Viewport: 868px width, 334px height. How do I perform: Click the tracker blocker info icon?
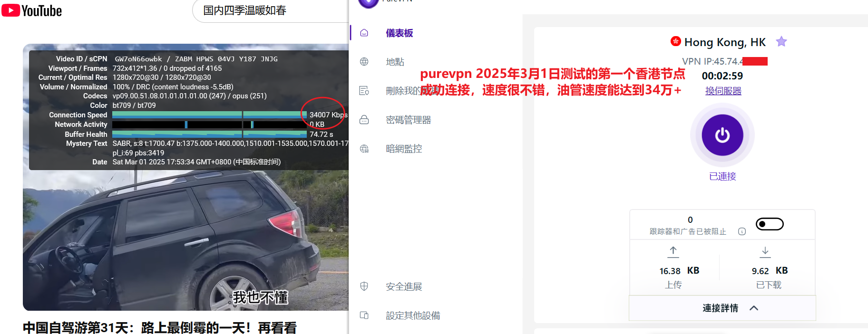coord(742,231)
